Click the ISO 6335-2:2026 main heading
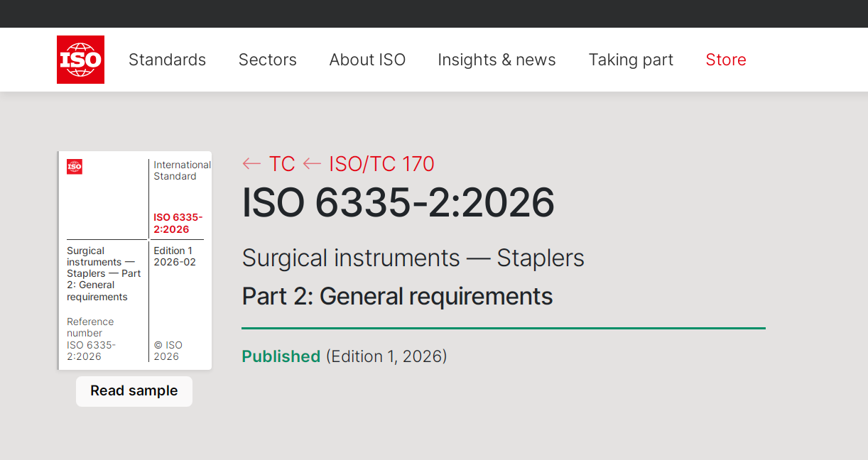This screenshot has width=868, height=460. click(x=398, y=203)
